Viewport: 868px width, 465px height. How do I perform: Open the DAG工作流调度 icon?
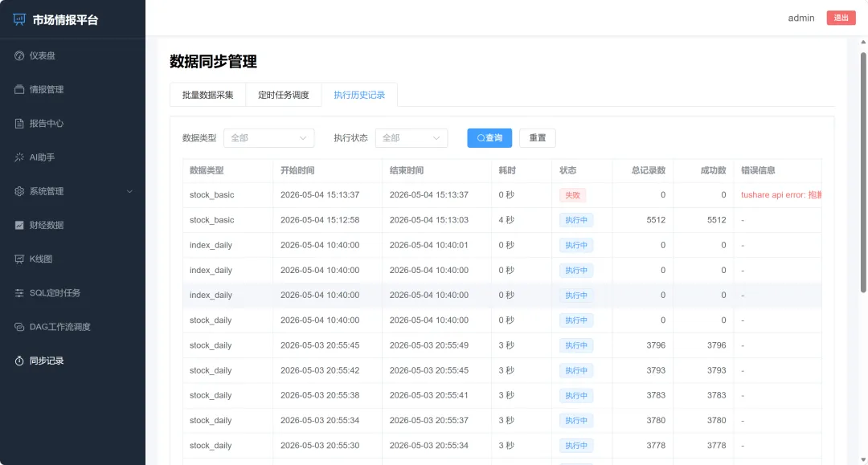(19, 327)
